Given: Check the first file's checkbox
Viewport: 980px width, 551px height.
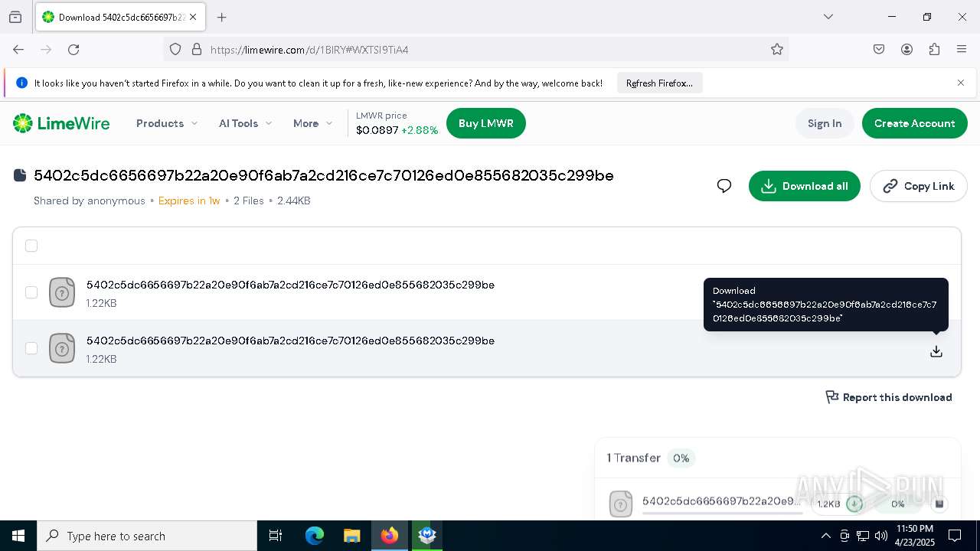Looking at the screenshot, I should click(x=31, y=292).
